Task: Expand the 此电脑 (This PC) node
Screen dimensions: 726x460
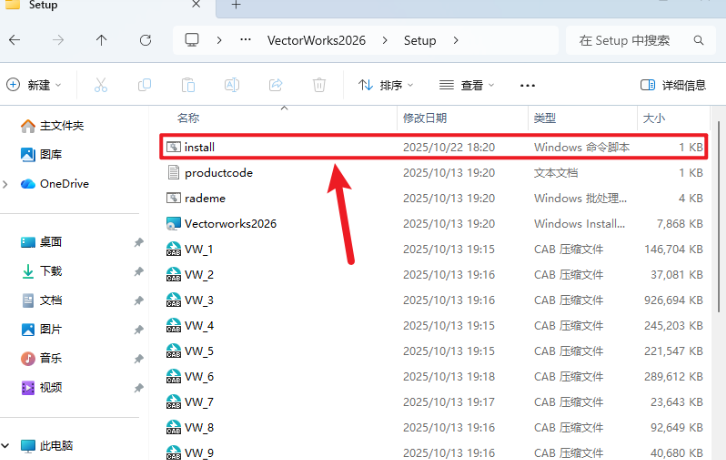Action: coord(7,446)
